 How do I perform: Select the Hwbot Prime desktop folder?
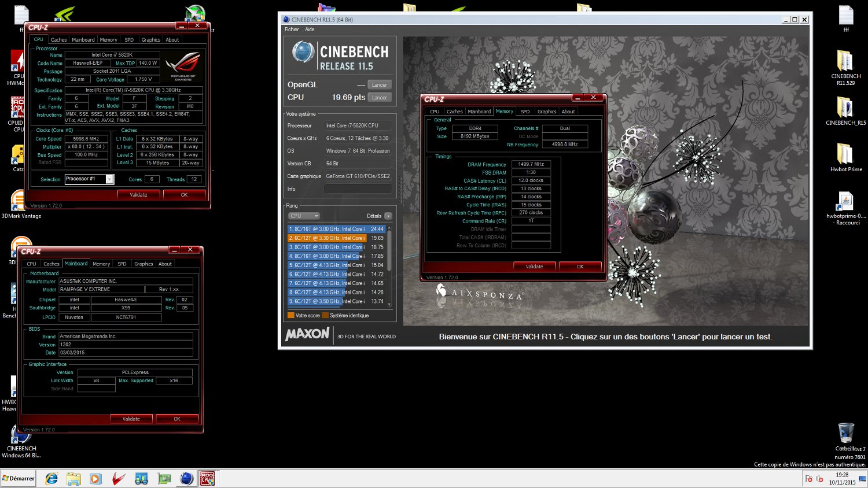click(845, 157)
